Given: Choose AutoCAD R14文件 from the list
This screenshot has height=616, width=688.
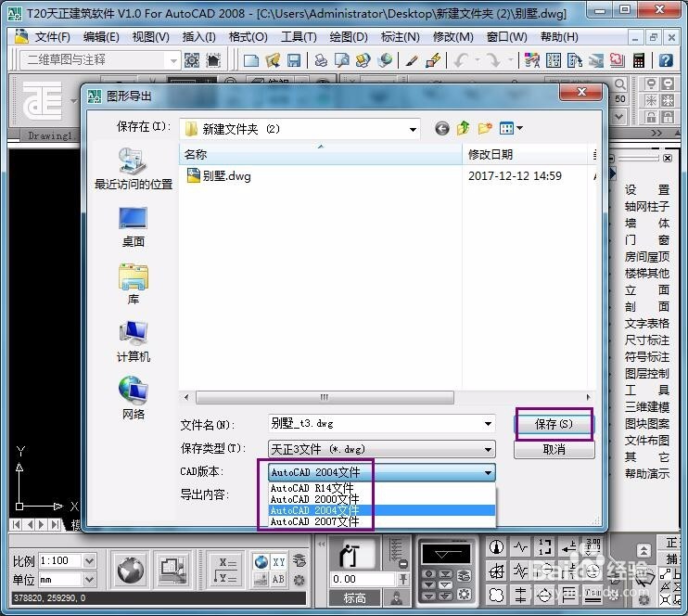Looking at the screenshot, I should pyautogui.click(x=382, y=488).
